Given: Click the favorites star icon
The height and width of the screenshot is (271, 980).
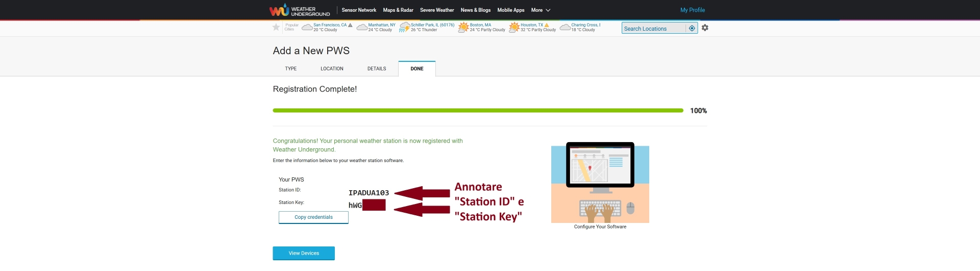Looking at the screenshot, I should [276, 27].
